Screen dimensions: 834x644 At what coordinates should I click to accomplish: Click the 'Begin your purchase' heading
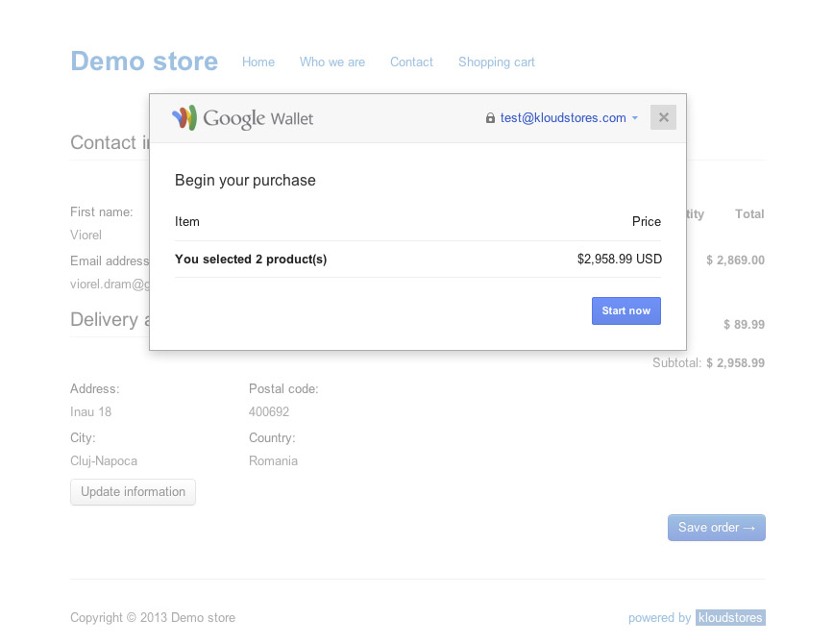(x=245, y=181)
